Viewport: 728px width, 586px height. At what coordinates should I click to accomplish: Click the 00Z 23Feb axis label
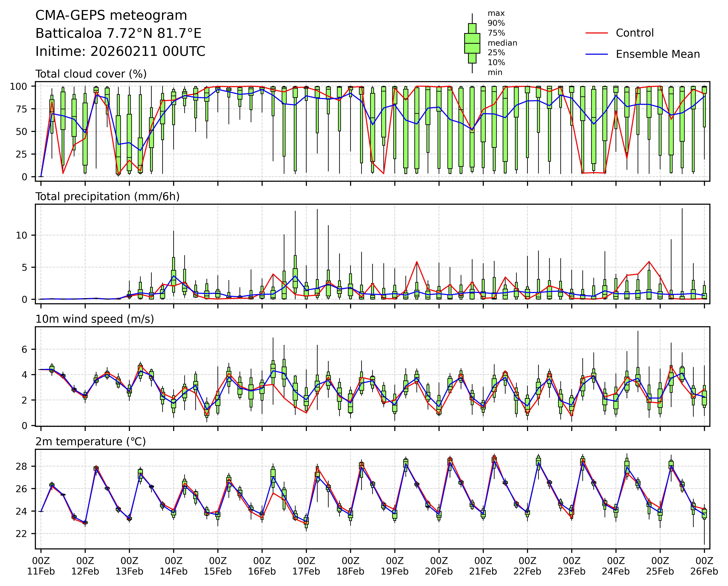click(572, 566)
